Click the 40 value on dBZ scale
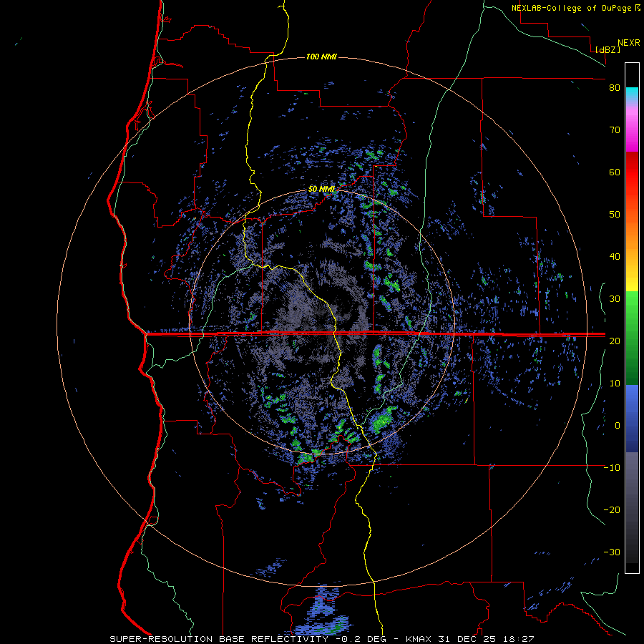This screenshot has height=644, width=644. [x=615, y=257]
